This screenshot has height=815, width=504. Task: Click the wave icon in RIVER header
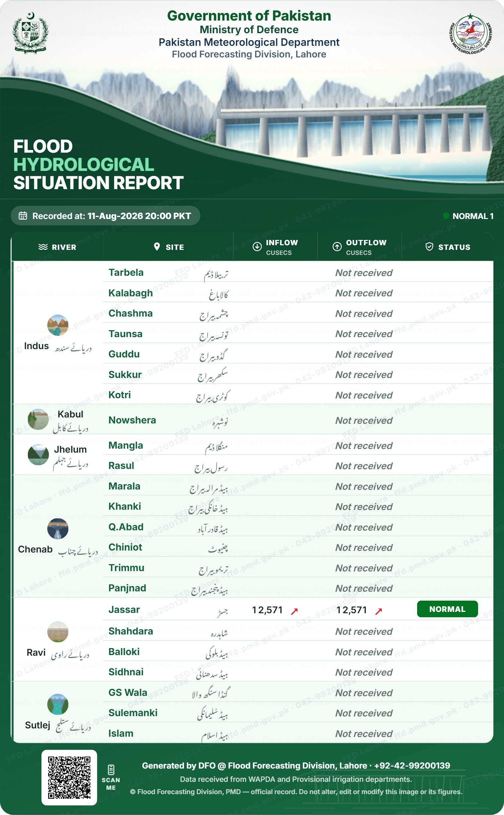coord(43,247)
